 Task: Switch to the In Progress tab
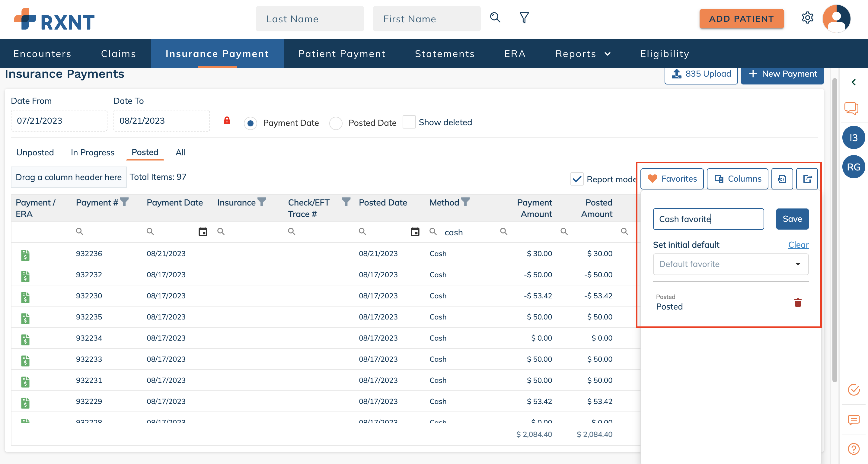[x=93, y=153]
